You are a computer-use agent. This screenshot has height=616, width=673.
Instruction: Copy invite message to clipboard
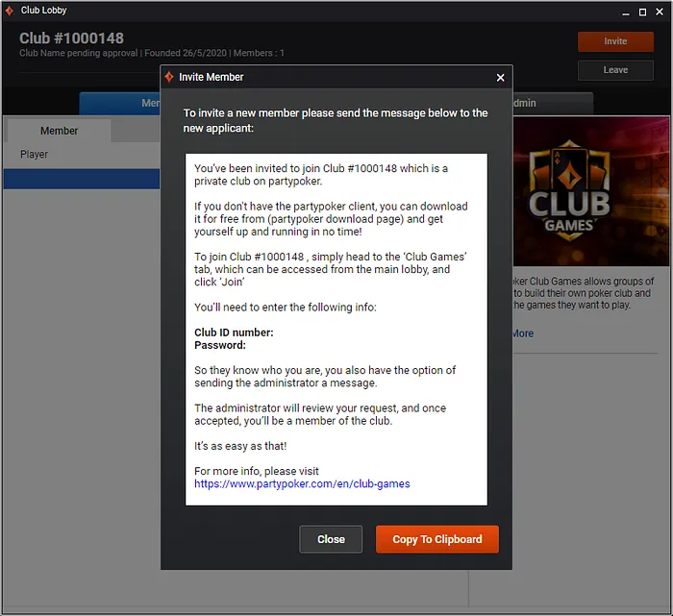coord(436,539)
